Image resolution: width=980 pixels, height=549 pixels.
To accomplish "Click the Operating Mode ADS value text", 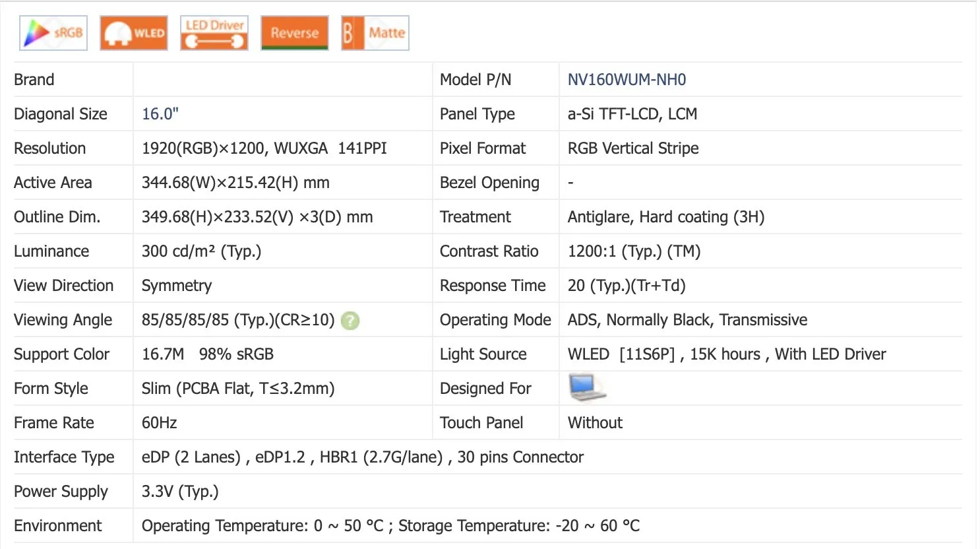I will [687, 320].
